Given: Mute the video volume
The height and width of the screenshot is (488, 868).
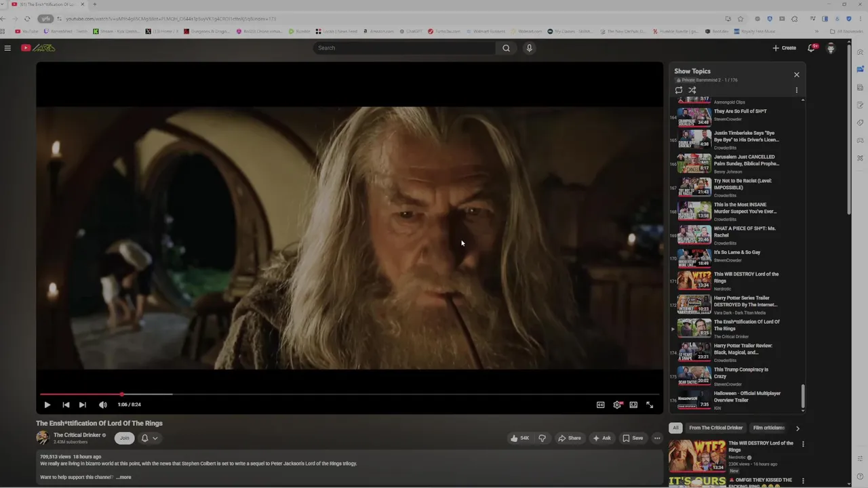Looking at the screenshot, I should (x=103, y=405).
